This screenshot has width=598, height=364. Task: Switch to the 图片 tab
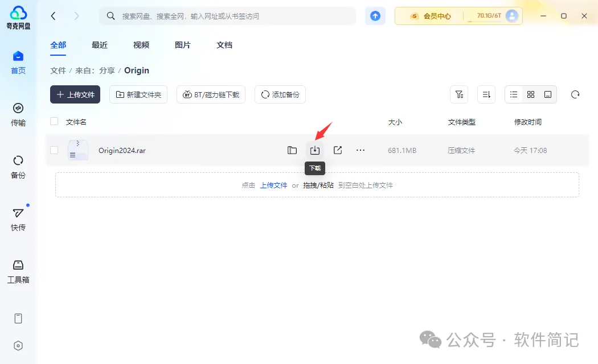183,45
